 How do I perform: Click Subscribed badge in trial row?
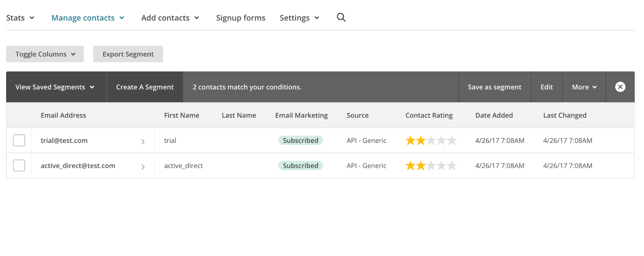coord(300,141)
